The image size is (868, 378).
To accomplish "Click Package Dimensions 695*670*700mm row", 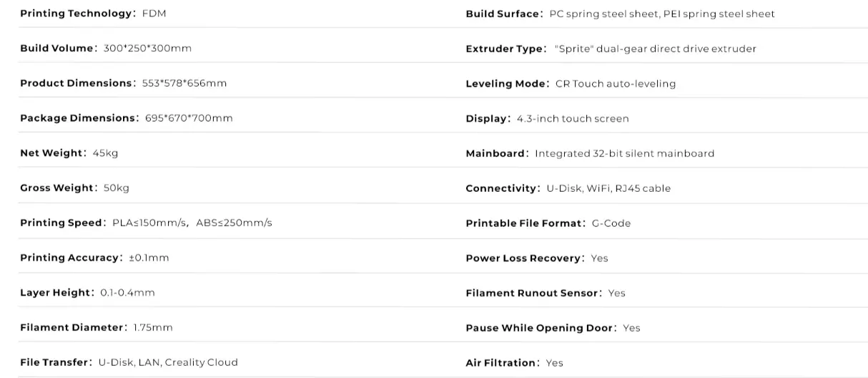I will pos(126,118).
